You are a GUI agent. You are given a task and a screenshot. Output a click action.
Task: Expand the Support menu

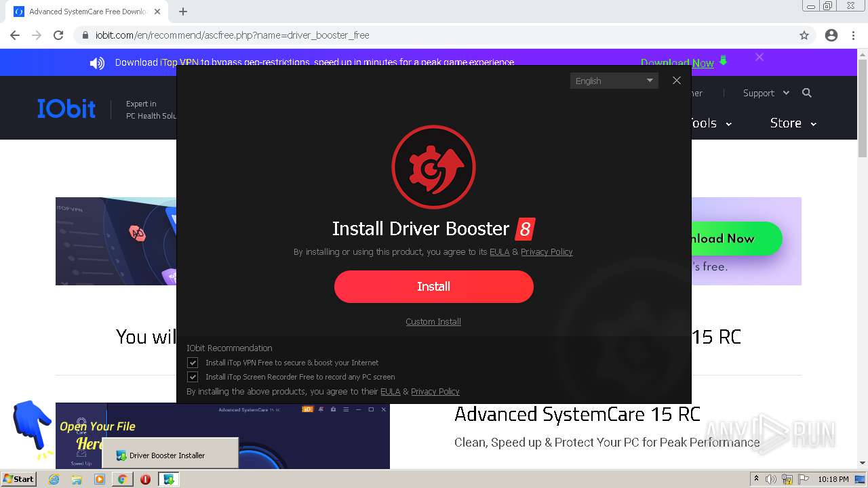(766, 93)
